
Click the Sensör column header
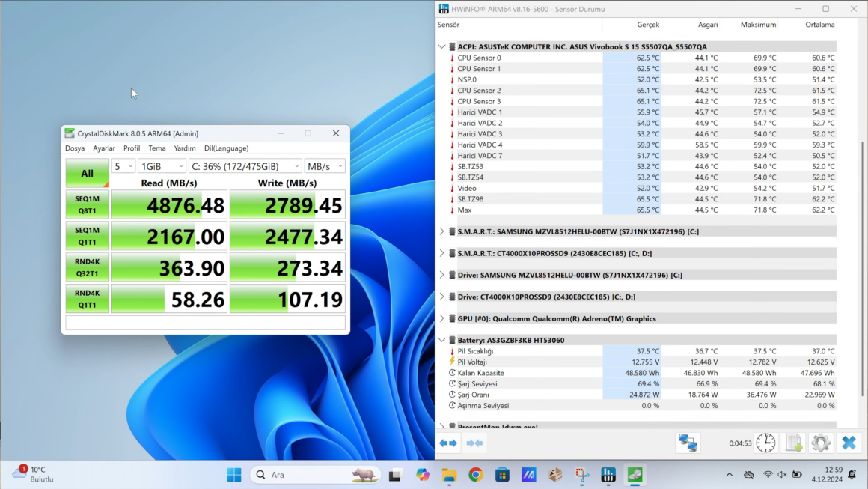click(448, 25)
